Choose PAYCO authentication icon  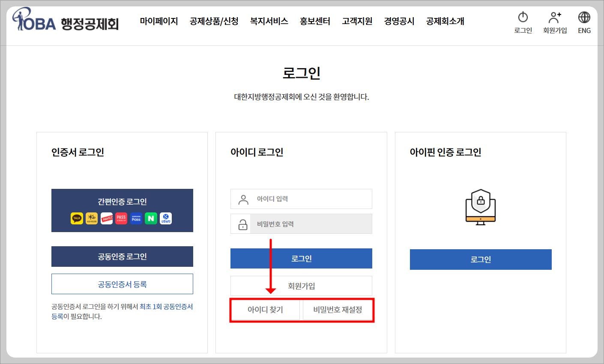tap(106, 218)
